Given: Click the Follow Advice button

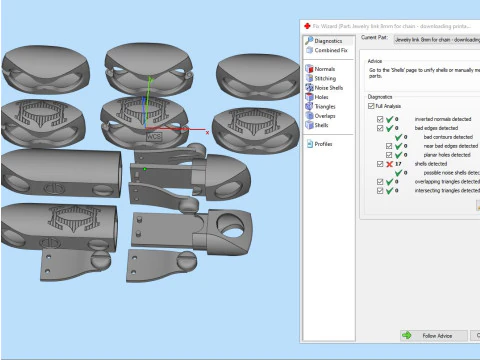Looking at the screenshot, I should pyautogui.click(x=434, y=336).
